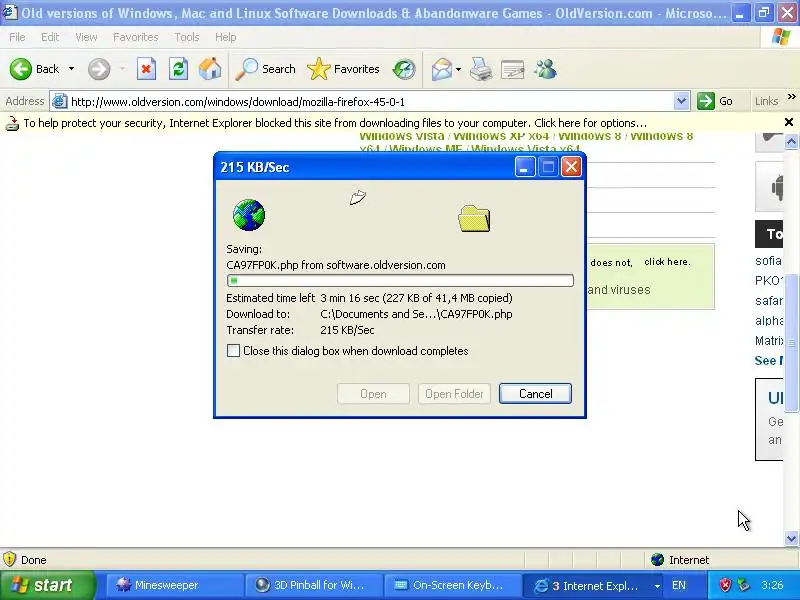Minimize the download dialog window
The width and height of the screenshot is (800, 600).
click(x=524, y=166)
